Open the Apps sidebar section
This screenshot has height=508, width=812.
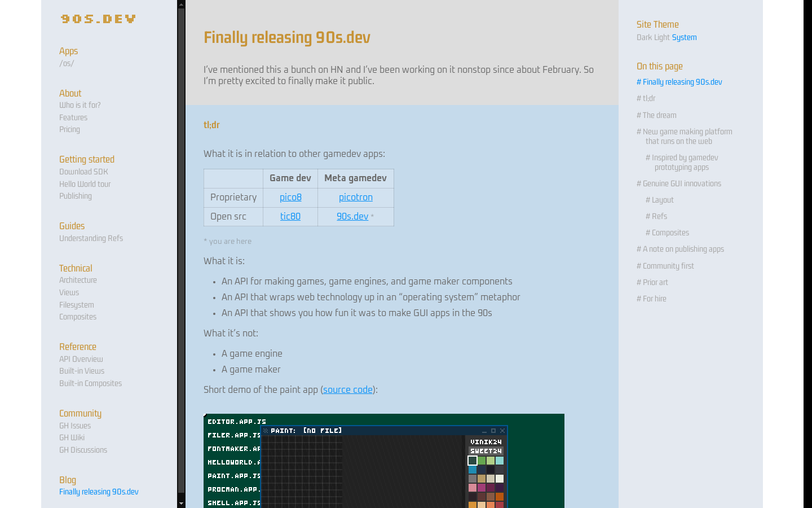[x=69, y=51]
